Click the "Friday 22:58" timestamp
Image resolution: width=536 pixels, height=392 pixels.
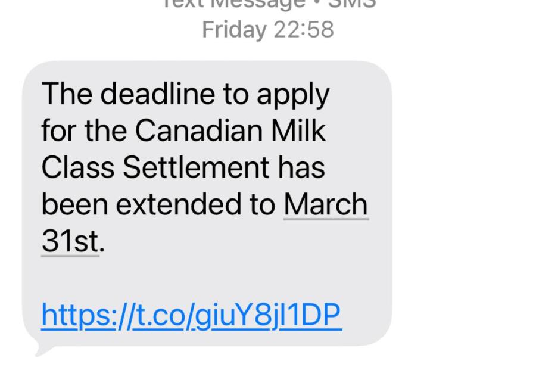click(267, 29)
